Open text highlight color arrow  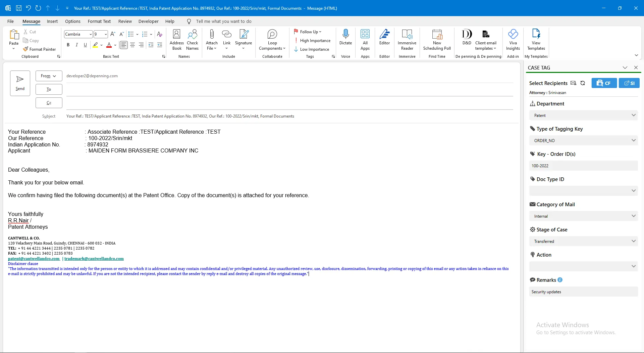(101, 45)
